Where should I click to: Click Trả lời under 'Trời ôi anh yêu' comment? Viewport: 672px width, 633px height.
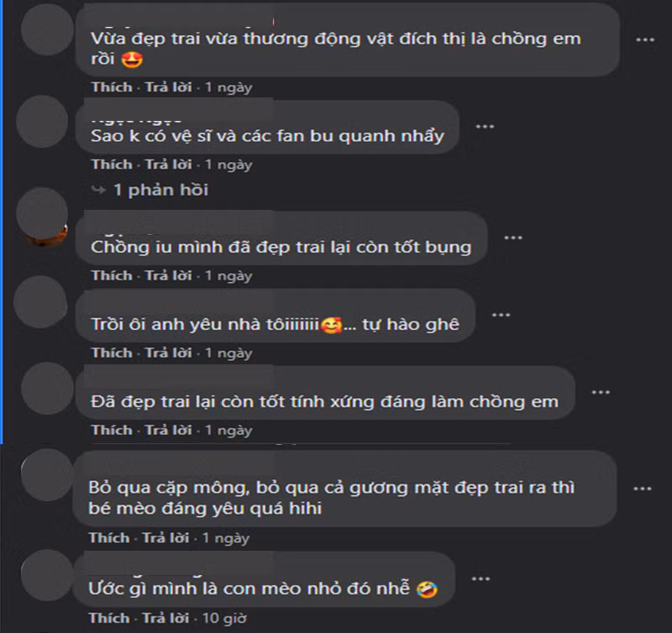click(169, 353)
